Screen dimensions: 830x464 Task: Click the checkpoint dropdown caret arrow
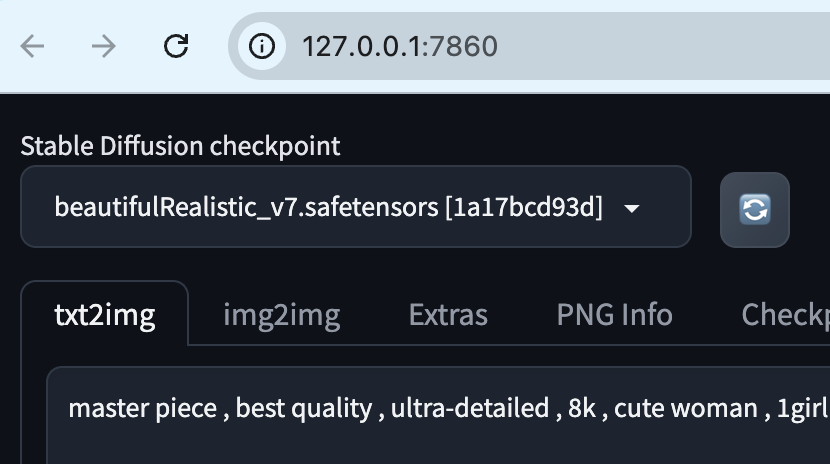click(631, 208)
